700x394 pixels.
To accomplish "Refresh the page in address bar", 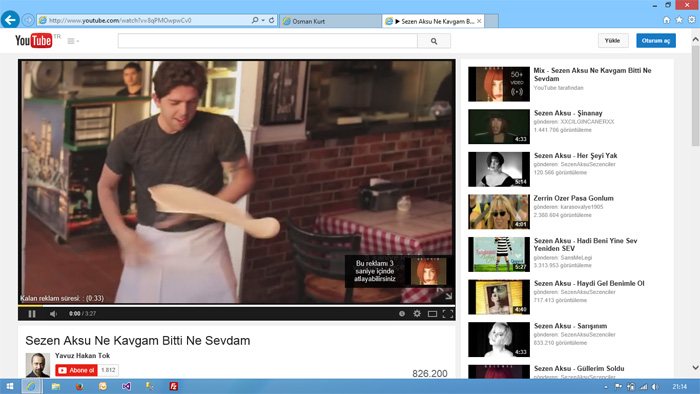I will pos(271,20).
